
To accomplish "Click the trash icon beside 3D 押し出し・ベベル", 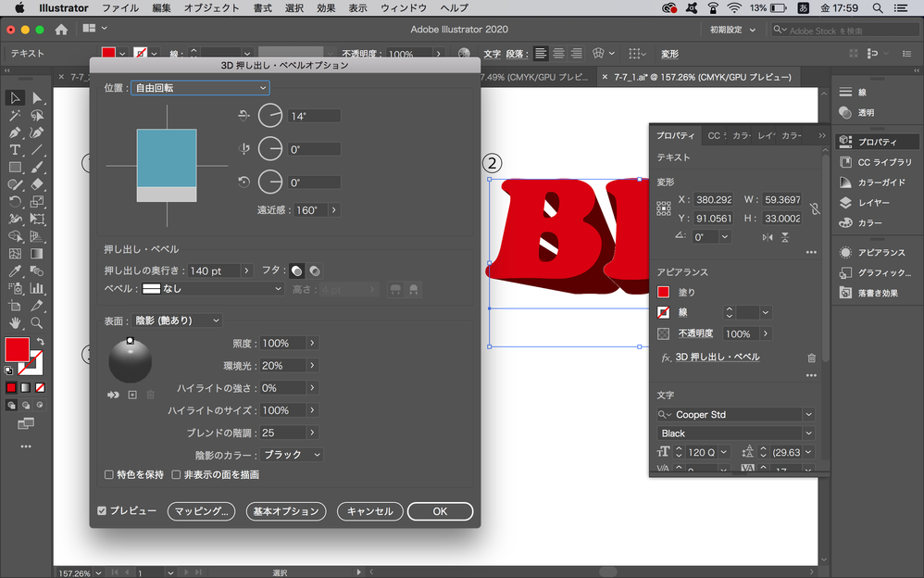I will click(x=811, y=358).
